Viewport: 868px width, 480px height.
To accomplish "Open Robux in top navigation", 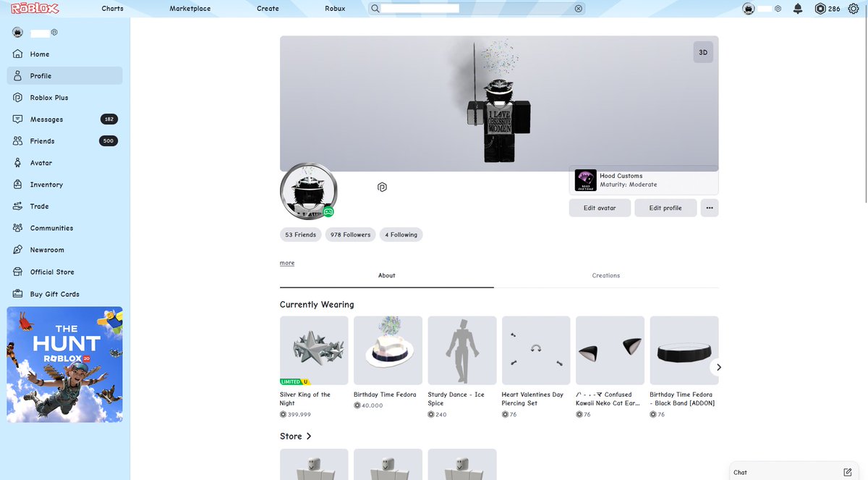I will (335, 9).
